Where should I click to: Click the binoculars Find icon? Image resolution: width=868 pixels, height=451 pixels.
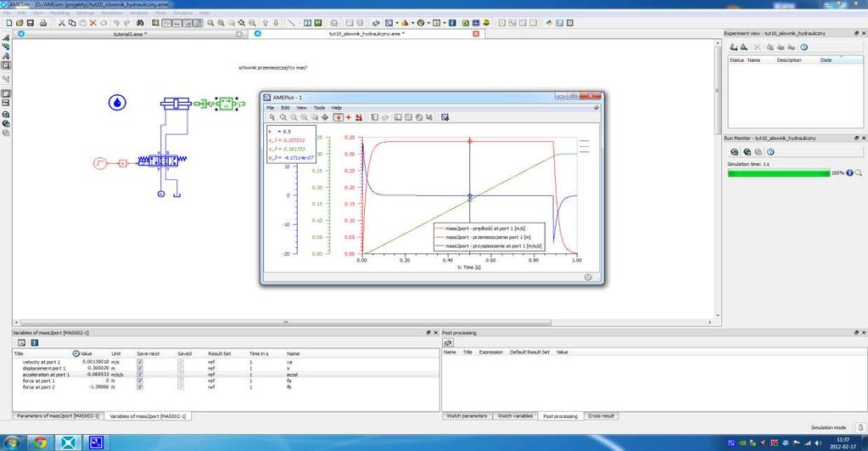pos(140,23)
